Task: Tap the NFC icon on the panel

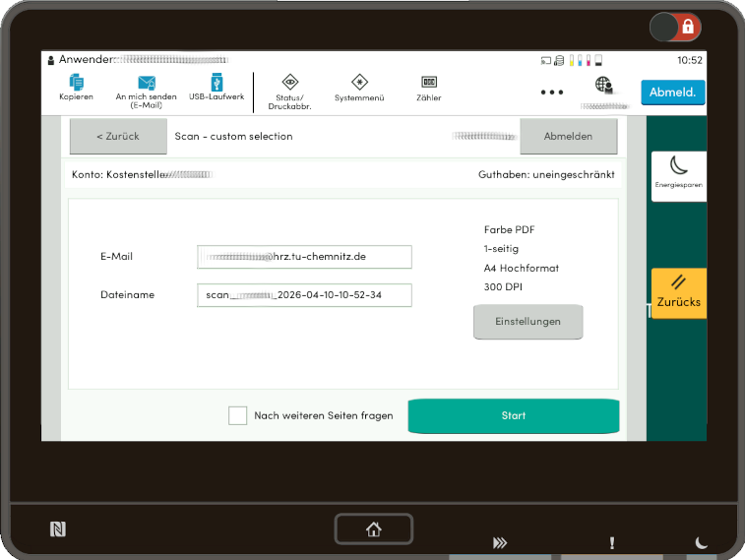Action: pyautogui.click(x=58, y=529)
